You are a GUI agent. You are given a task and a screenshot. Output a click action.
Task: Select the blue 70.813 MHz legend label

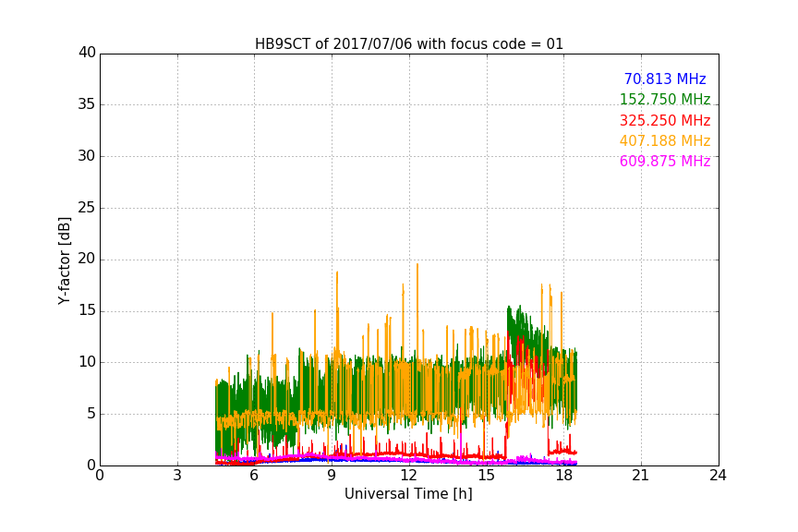[665, 79]
